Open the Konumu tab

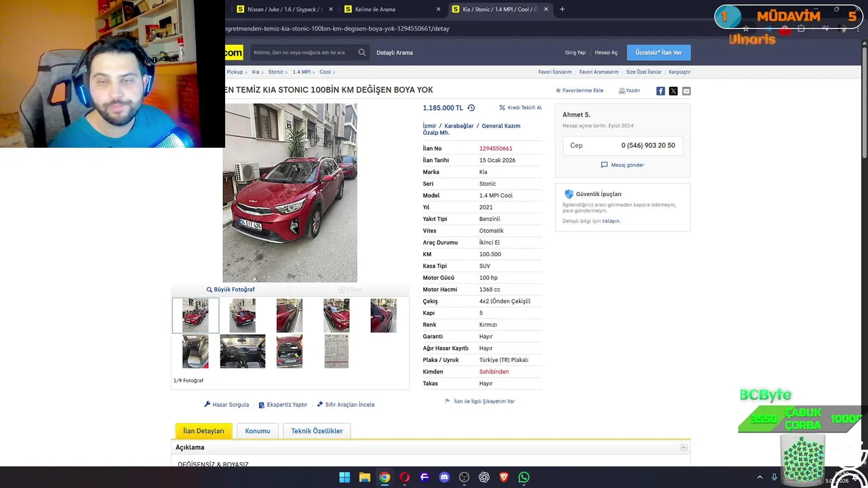coord(258,431)
